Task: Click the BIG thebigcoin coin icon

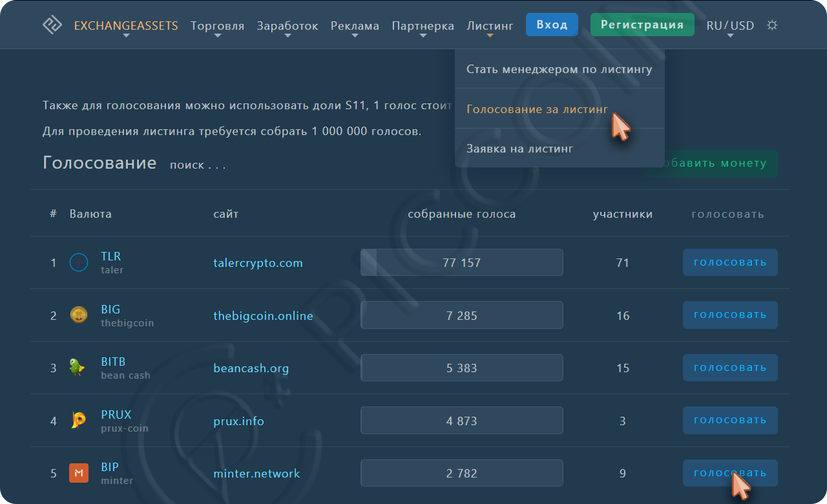Action: coord(78,315)
